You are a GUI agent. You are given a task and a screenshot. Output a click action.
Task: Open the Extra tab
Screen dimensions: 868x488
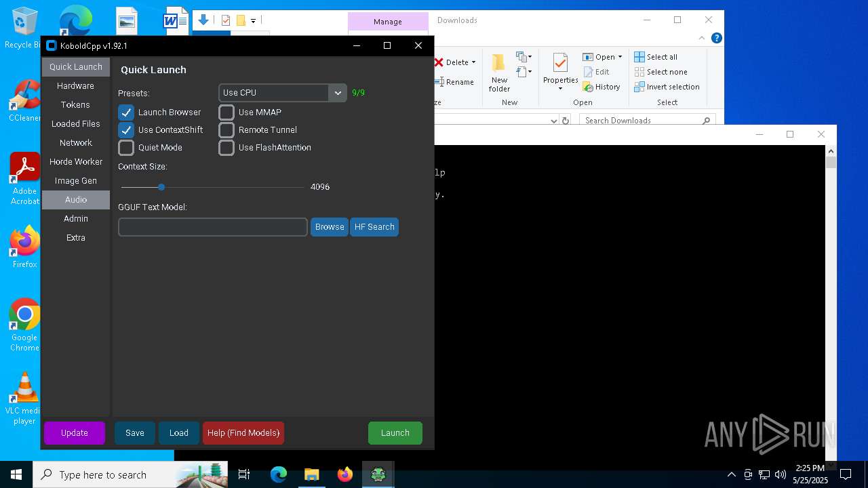(76, 238)
